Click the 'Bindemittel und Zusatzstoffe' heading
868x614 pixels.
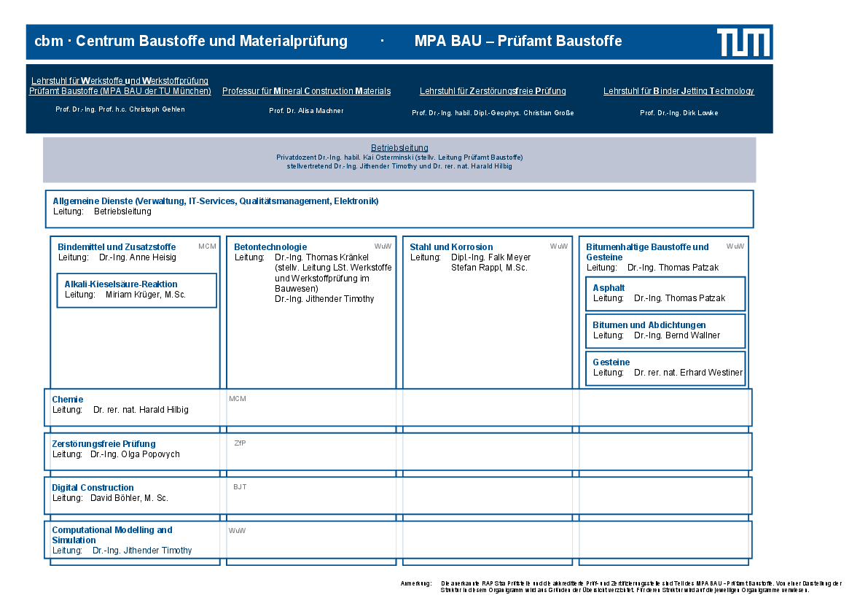(117, 247)
